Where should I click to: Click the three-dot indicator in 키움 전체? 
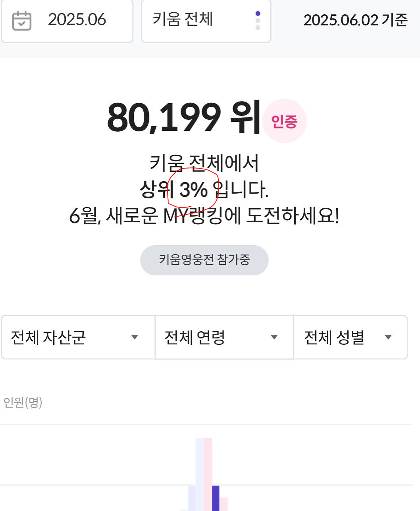tap(258, 21)
